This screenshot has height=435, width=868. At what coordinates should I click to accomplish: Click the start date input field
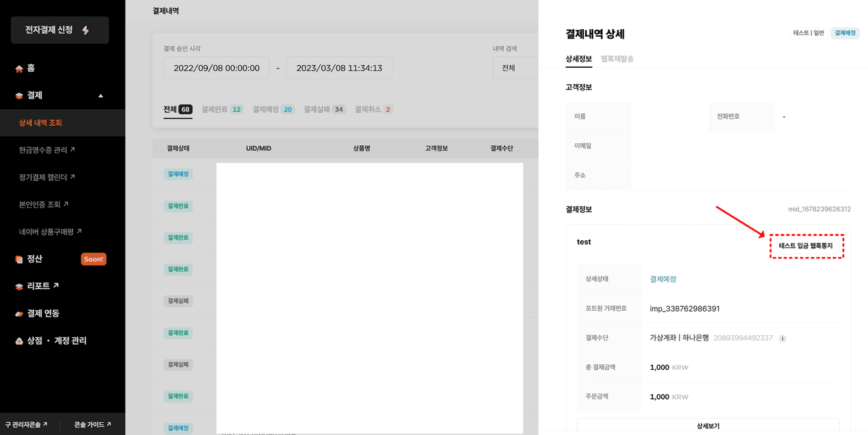[x=216, y=68]
